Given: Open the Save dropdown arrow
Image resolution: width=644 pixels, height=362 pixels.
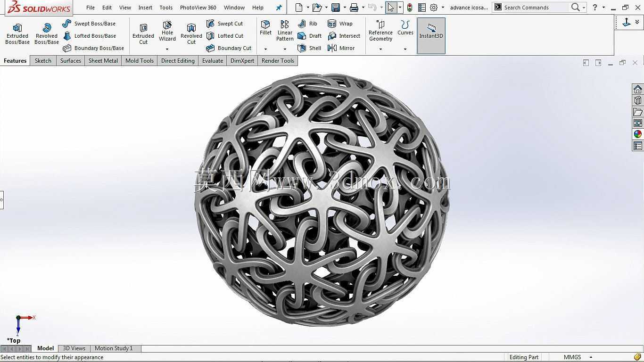Looking at the screenshot, I should click(x=345, y=8).
